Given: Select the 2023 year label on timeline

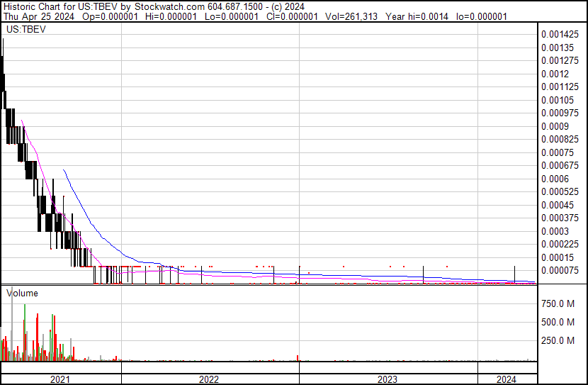Looking at the screenshot, I should pyautogui.click(x=387, y=379).
